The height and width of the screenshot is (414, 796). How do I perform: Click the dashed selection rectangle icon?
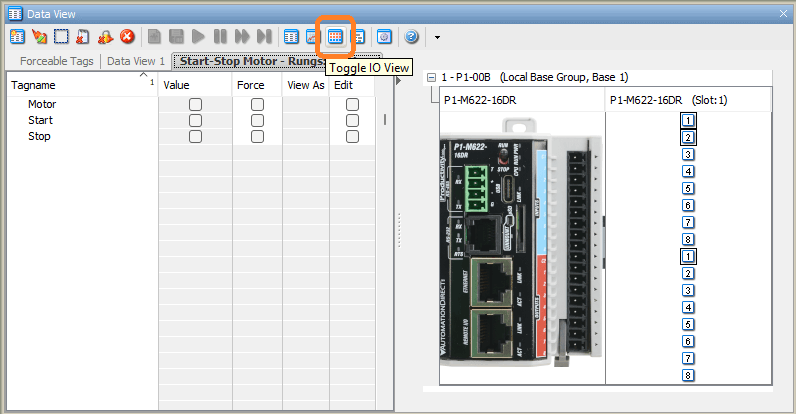[x=61, y=37]
